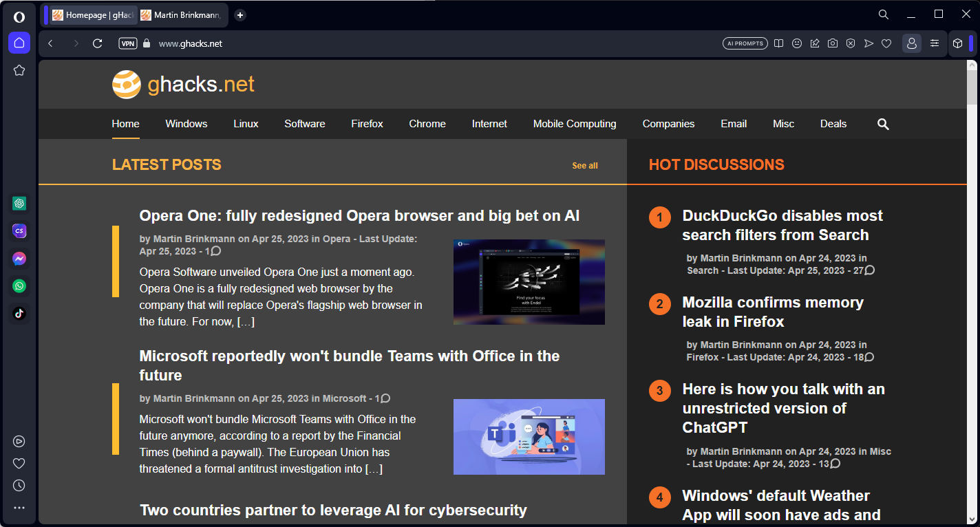Toggle the ad blocker shield

pyautogui.click(x=851, y=43)
